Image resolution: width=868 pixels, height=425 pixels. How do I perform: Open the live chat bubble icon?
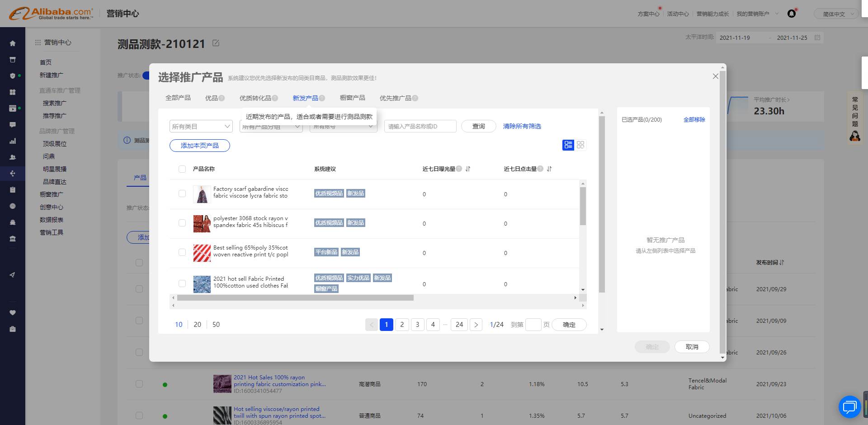(x=849, y=407)
